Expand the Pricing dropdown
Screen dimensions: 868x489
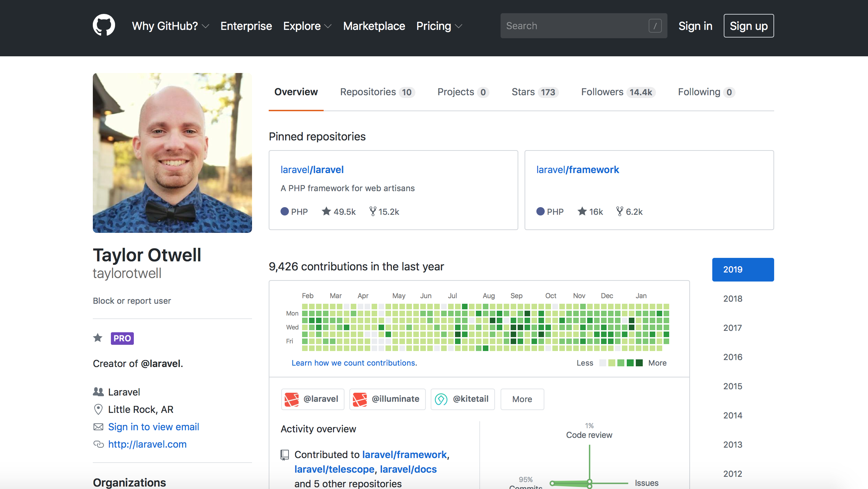(439, 26)
